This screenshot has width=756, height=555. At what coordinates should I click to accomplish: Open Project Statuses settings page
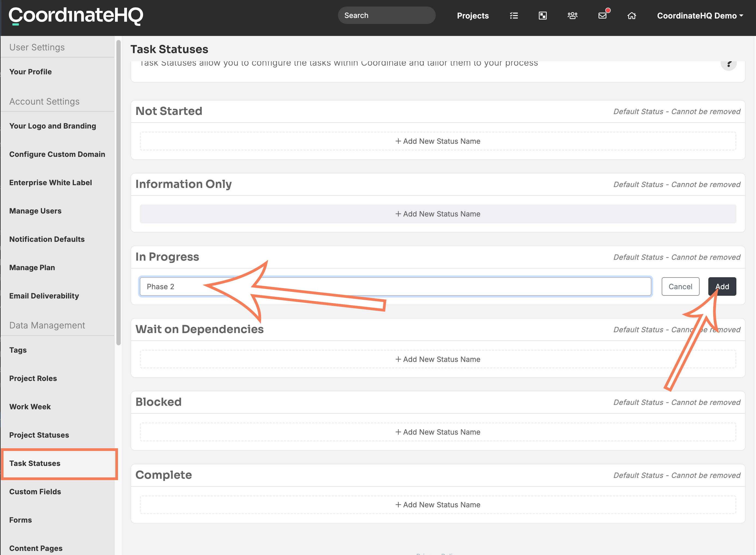(39, 435)
